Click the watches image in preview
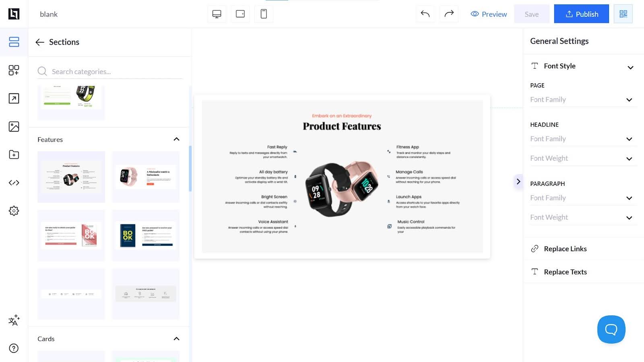This screenshot has width=644, height=362. (x=342, y=189)
